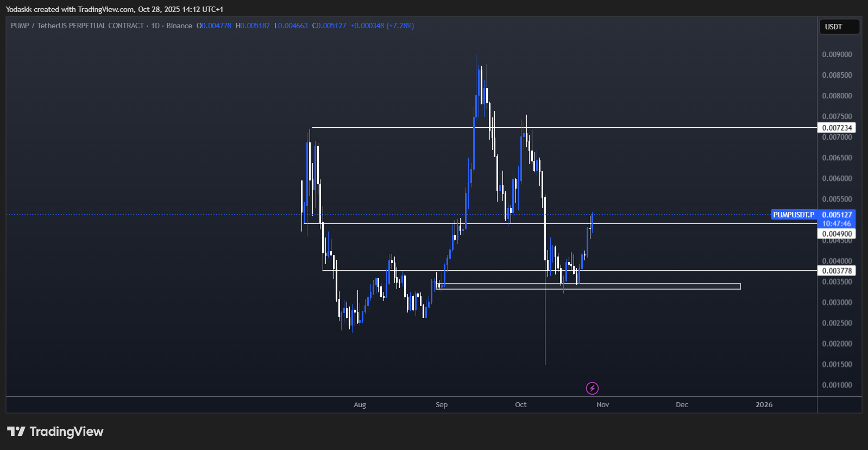Click the 0.002000 price scale label

pyautogui.click(x=837, y=343)
